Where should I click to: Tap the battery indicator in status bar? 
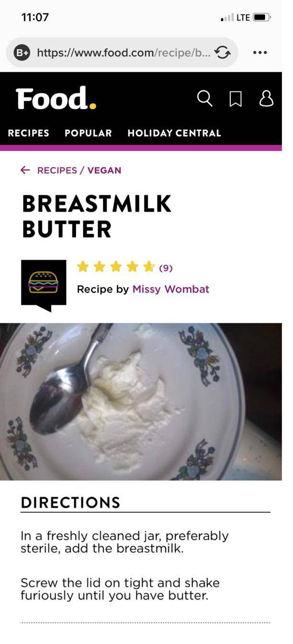pos(262,18)
